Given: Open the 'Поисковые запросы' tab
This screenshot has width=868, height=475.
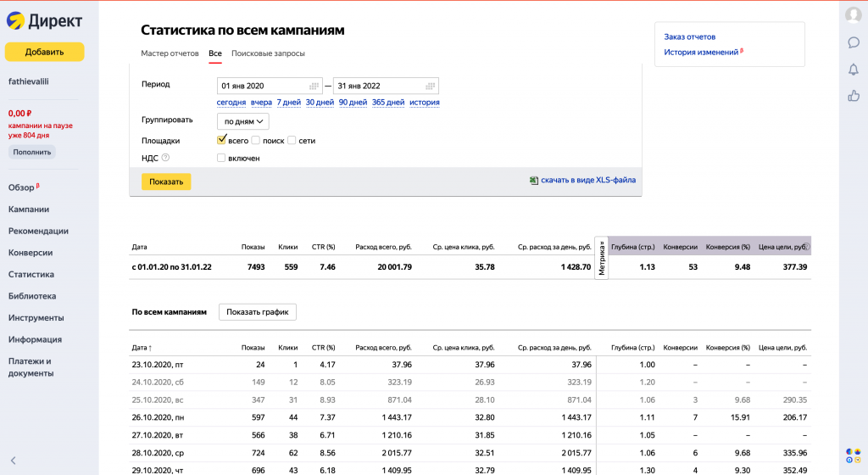Looking at the screenshot, I should [x=268, y=53].
